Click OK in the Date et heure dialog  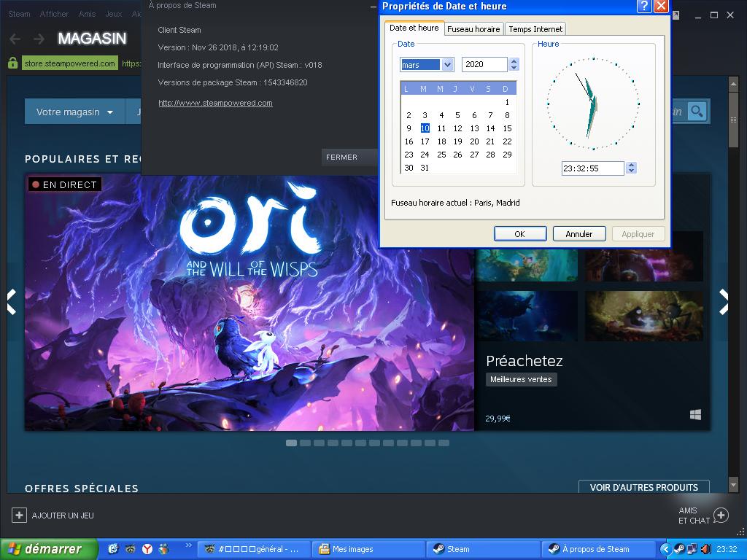click(x=519, y=234)
